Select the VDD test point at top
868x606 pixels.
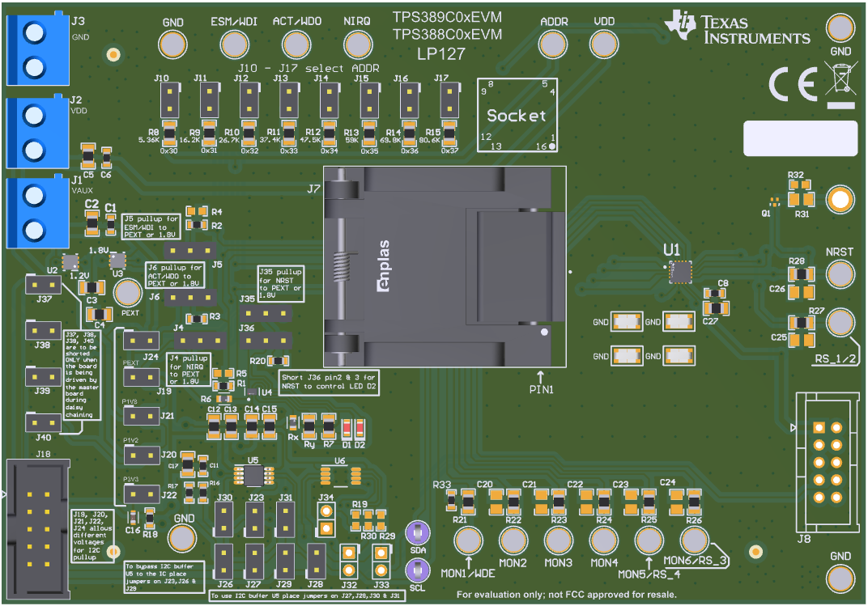602,42
